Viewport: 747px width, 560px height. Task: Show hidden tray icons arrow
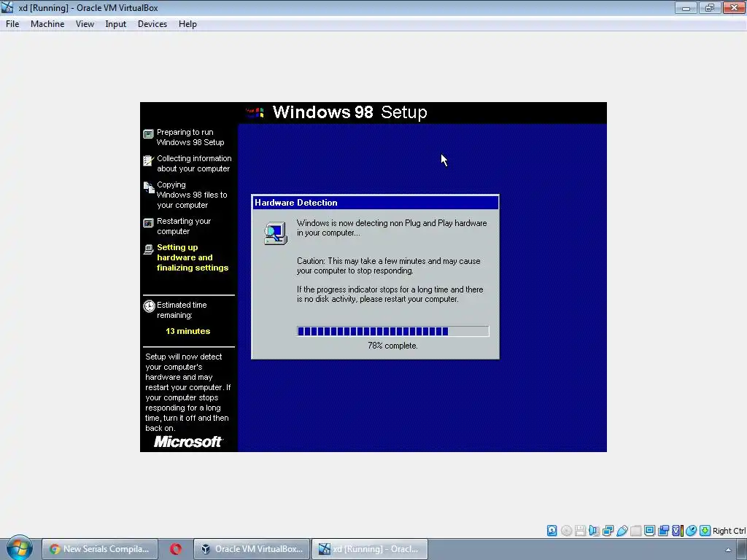[728, 550]
